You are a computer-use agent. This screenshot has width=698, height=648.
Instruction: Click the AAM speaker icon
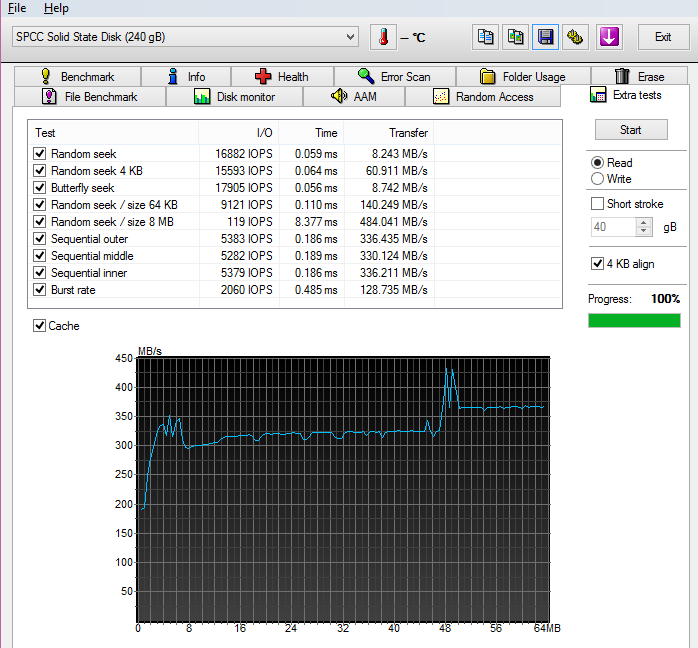pyautogui.click(x=339, y=96)
